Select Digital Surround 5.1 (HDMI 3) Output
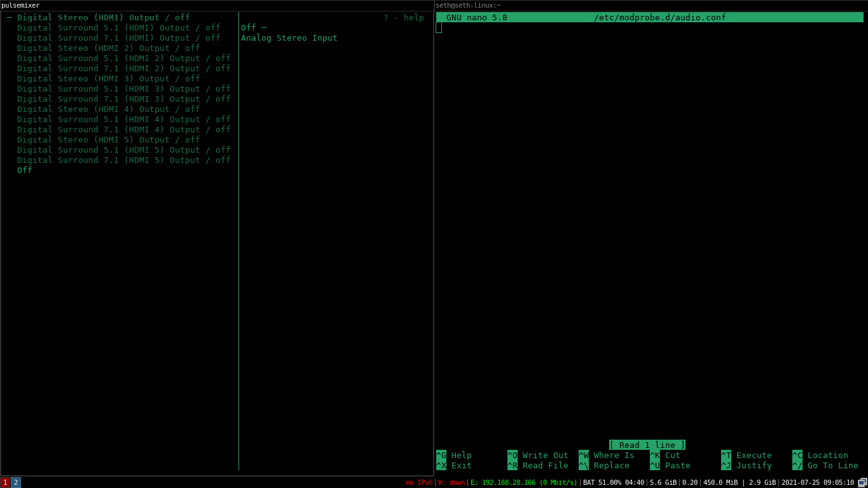868x488 pixels. tap(124, 89)
